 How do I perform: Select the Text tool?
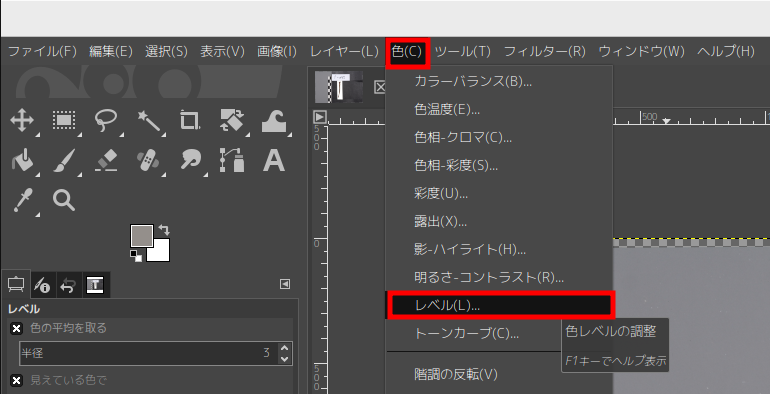pyautogui.click(x=274, y=160)
